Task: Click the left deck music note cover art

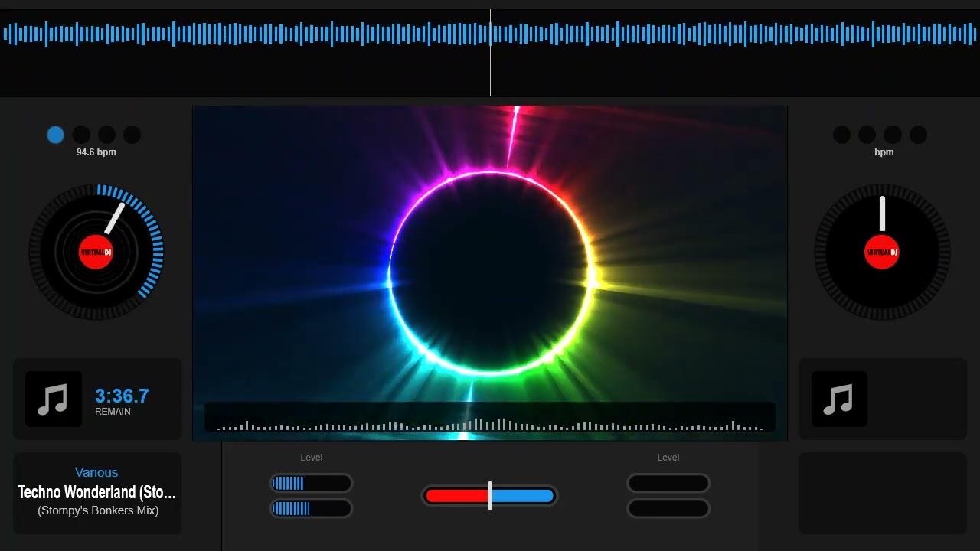Action: (x=54, y=399)
